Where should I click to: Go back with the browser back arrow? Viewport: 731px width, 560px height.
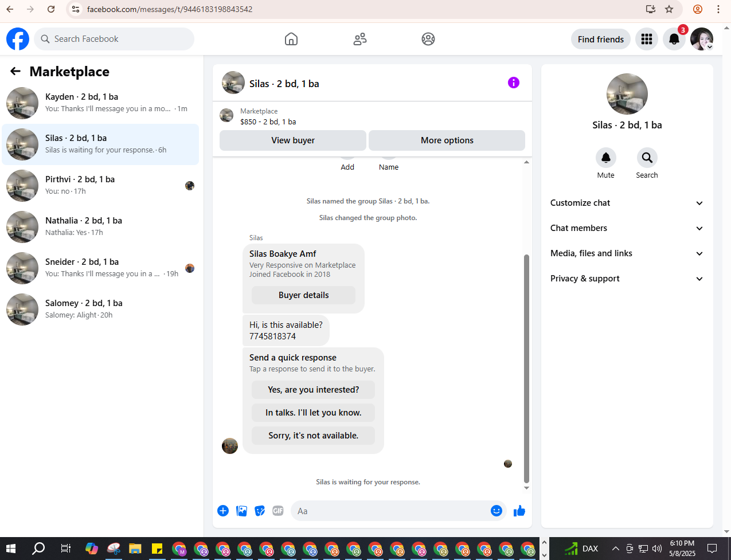tap(10, 9)
